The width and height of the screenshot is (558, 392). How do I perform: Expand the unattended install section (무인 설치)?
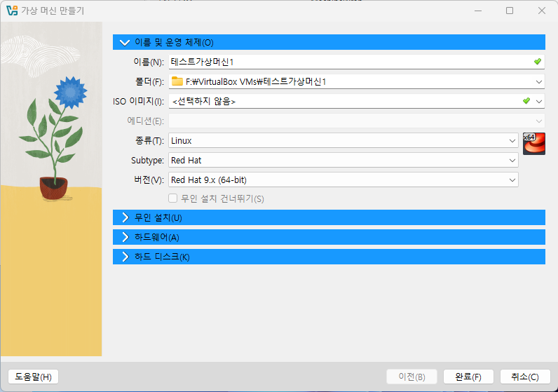click(x=329, y=217)
